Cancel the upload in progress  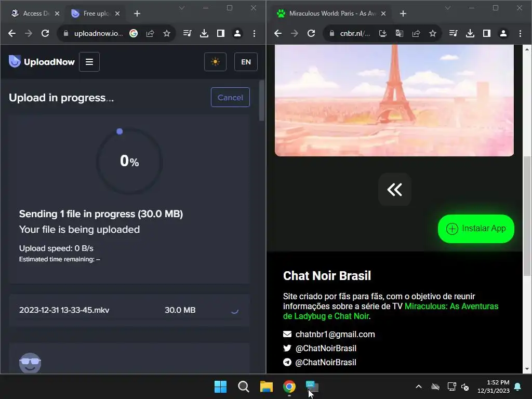click(230, 97)
